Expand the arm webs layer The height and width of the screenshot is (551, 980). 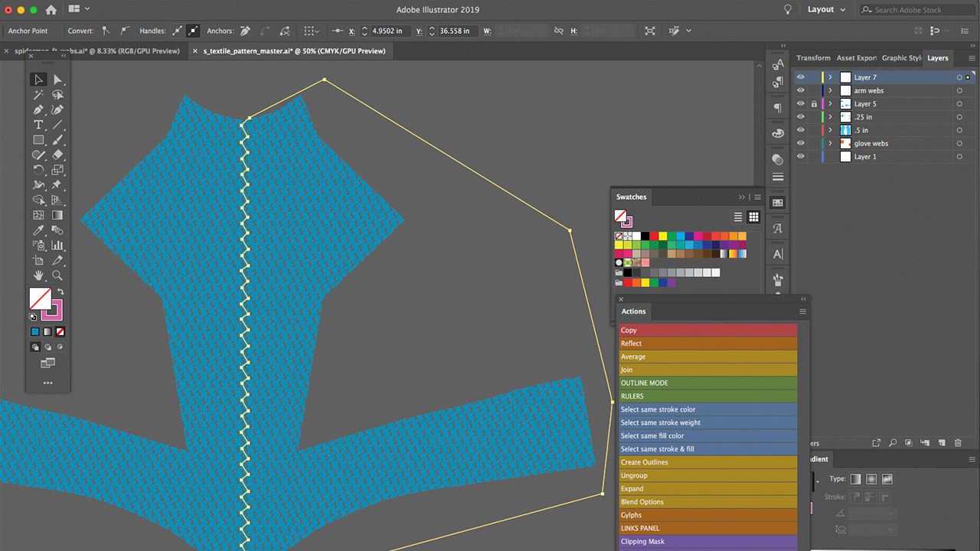831,90
